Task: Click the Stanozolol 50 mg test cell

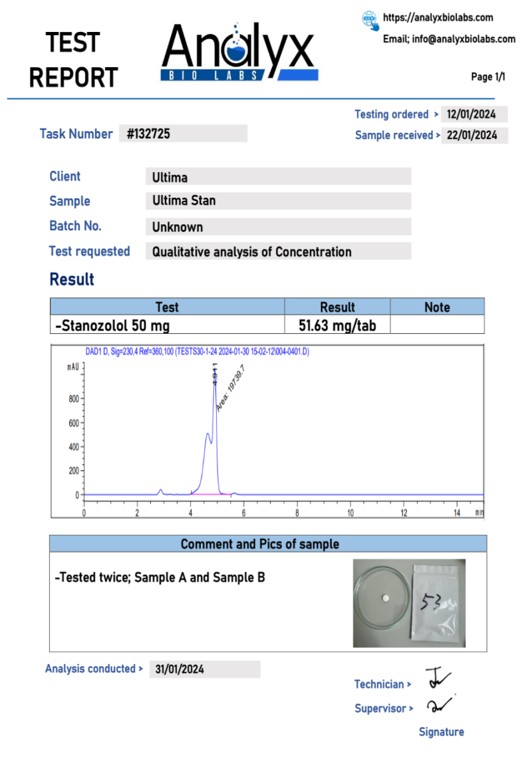Action: point(168,325)
